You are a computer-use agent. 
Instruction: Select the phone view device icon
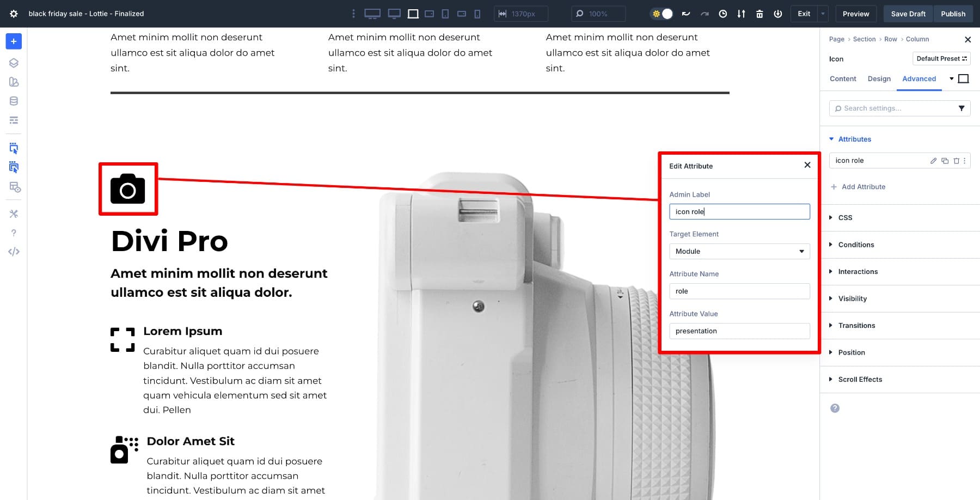[477, 14]
